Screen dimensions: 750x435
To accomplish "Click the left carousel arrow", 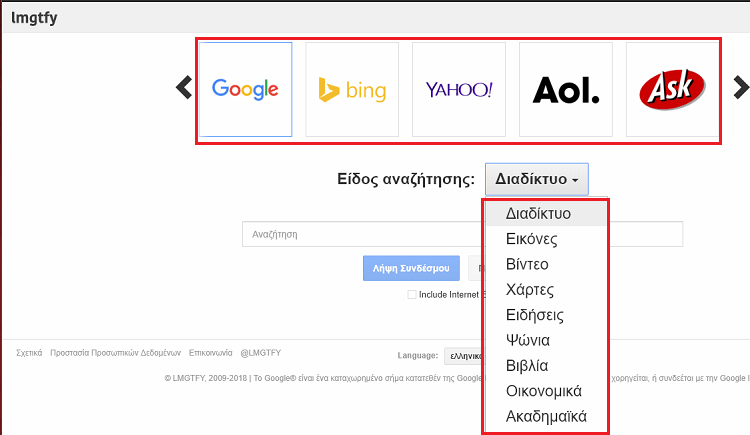I will click(x=184, y=88).
